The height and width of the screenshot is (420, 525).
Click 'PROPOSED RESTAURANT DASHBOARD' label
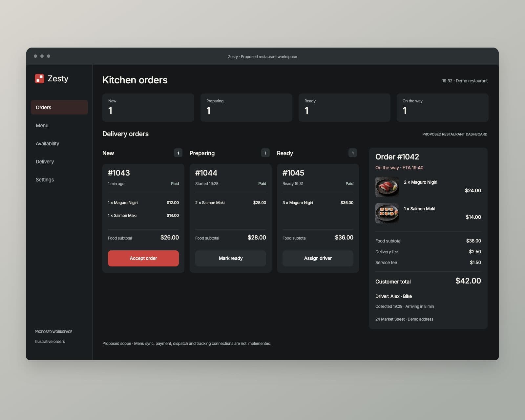455,134
